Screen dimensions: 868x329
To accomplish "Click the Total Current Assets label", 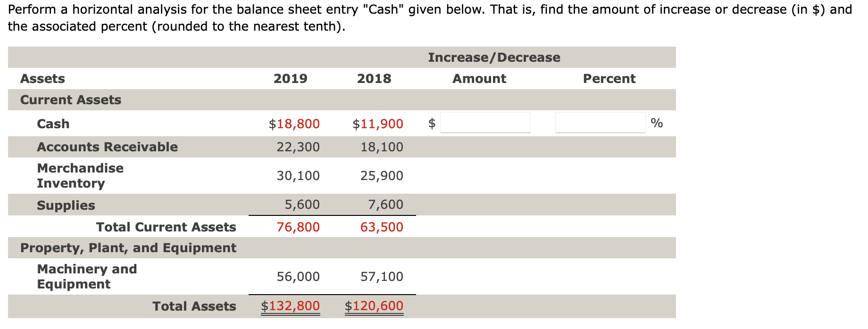I will point(166,227).
